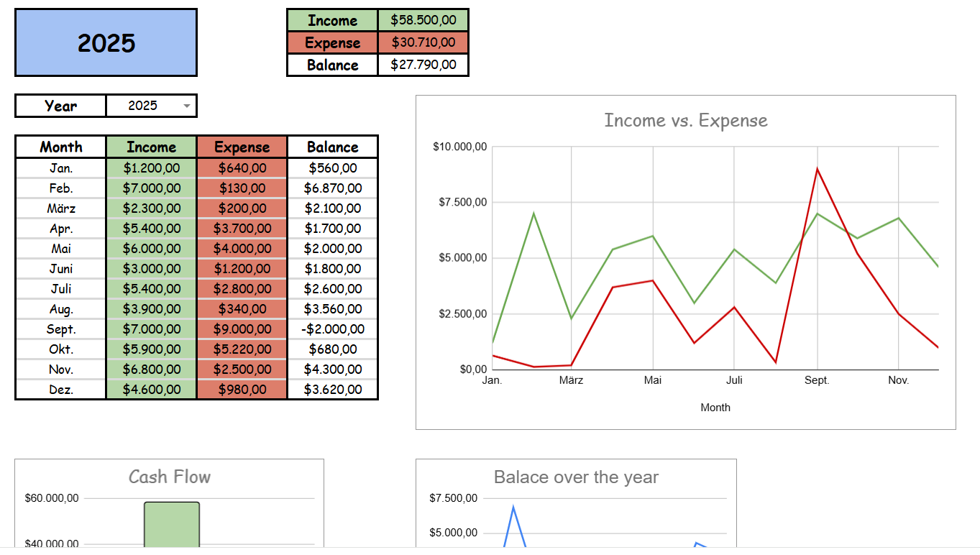Viewport: 980px width, 555px height.
Task: Click the Nov. income cell $6.800,00
Action: click(x=151, y=370)
